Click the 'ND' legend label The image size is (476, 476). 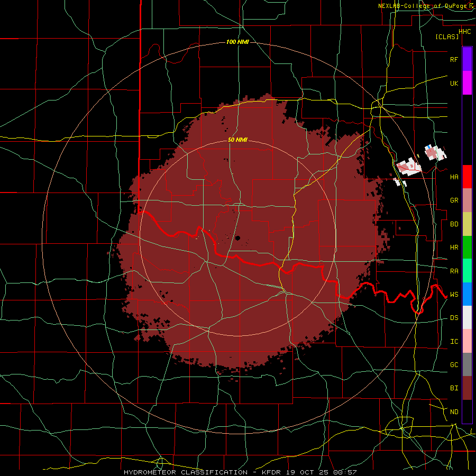454,411
